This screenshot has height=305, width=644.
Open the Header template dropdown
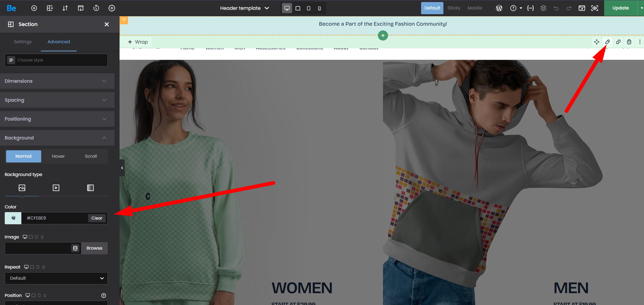[x=244, y=8]
